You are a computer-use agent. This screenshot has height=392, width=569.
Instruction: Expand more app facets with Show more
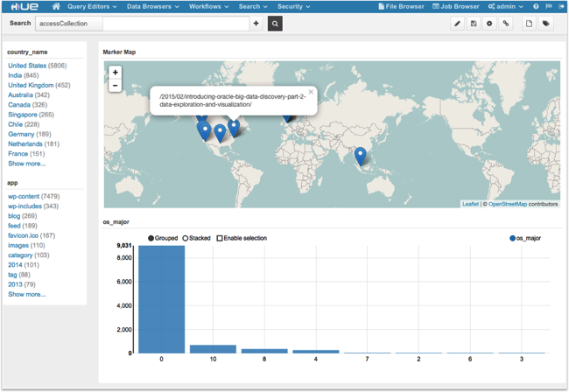pos(27,295)
